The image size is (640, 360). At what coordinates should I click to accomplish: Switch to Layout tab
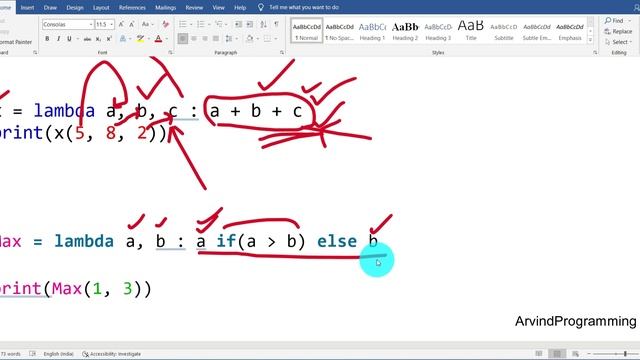click(101, 7)
